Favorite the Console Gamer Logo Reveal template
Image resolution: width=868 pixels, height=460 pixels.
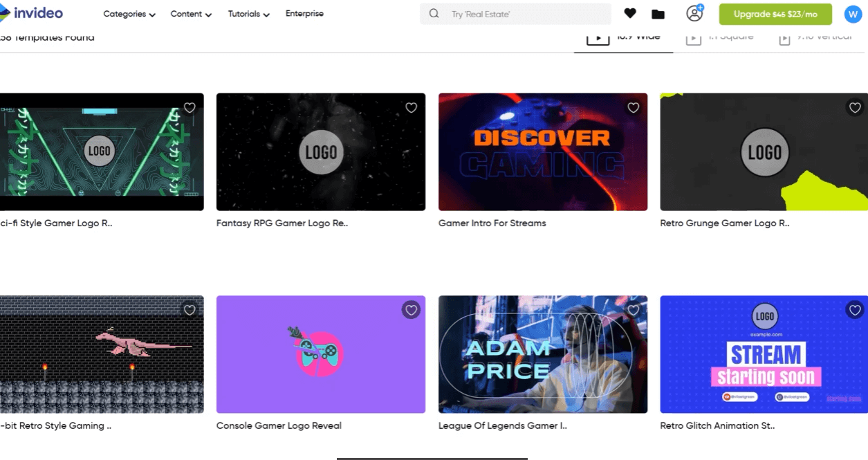tap(412, 311)
